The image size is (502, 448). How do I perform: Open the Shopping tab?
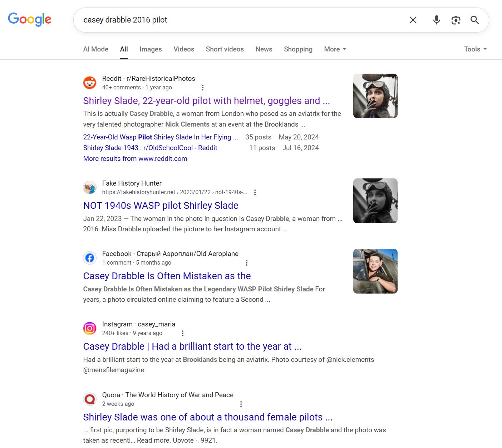coord(298,49)
